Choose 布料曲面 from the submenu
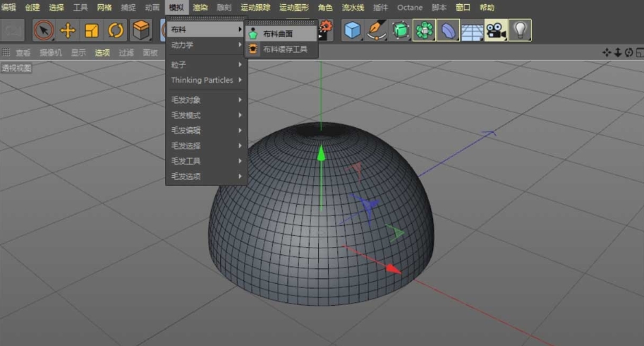 pos(278,34)
